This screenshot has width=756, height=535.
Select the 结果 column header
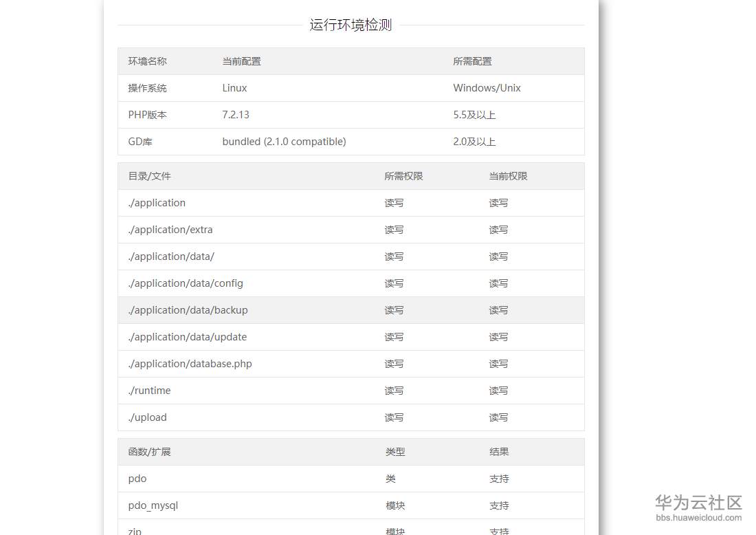pos(499,452)
